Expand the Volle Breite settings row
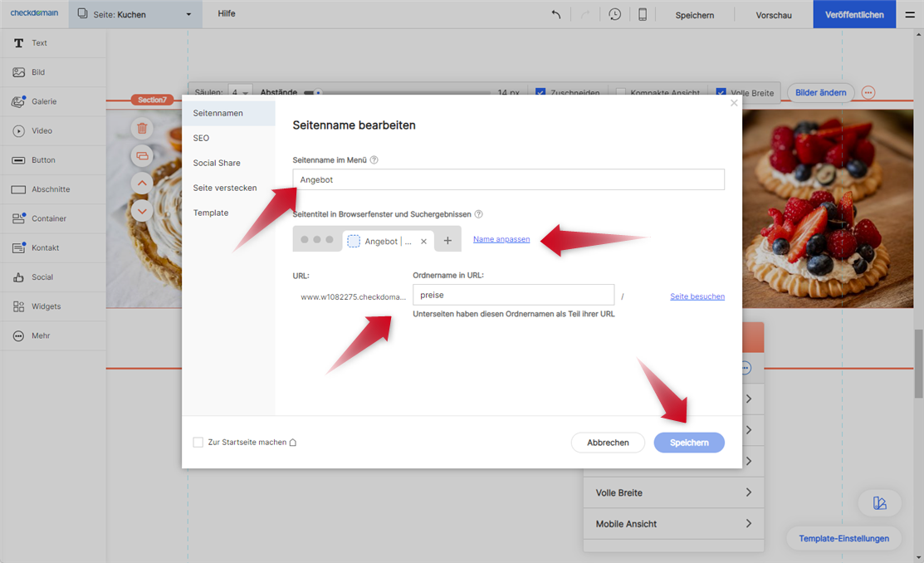This screenshot has width=924, height=563. (x=672, y=492)
